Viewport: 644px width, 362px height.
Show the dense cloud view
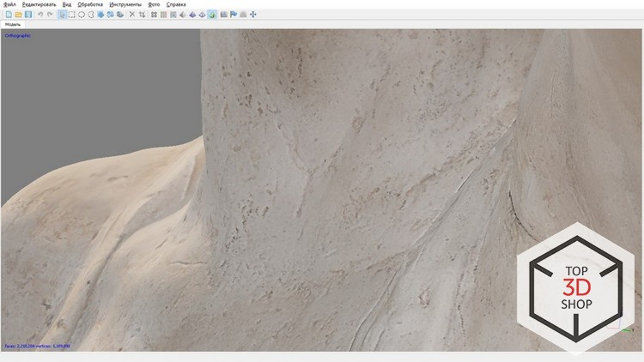(x=163, y=15)
